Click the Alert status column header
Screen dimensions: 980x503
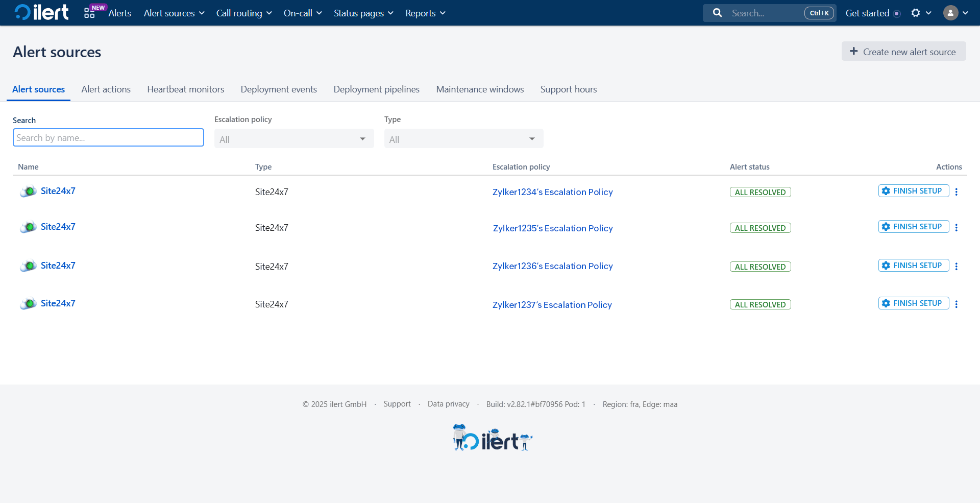750,167
